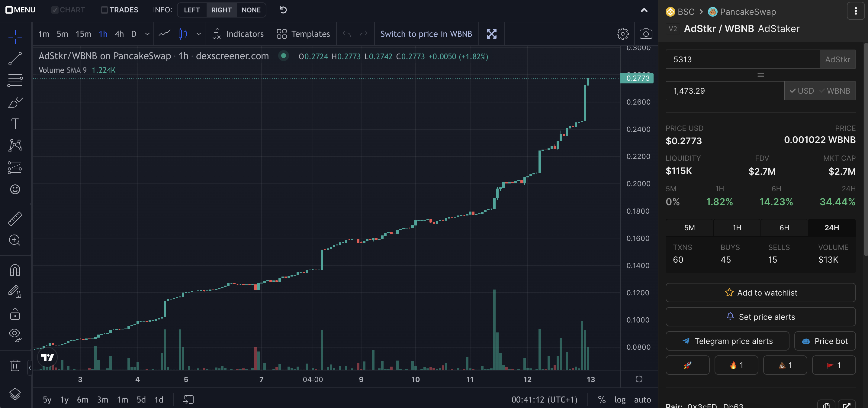Image resolution: width=868 pixels, height=408 pixels.
Task: Set INFO panel position to LEFT
Action: coord(192,10)
